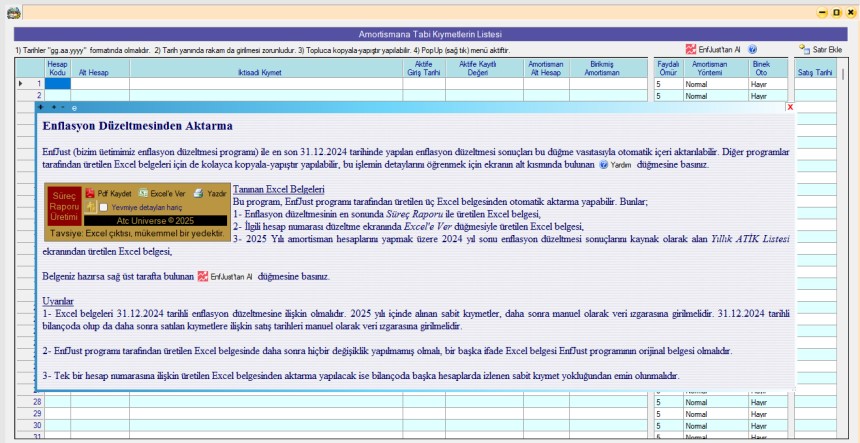Click the Satış Tarihi column header
Screen dimensions: 860x443
(814, 72)
